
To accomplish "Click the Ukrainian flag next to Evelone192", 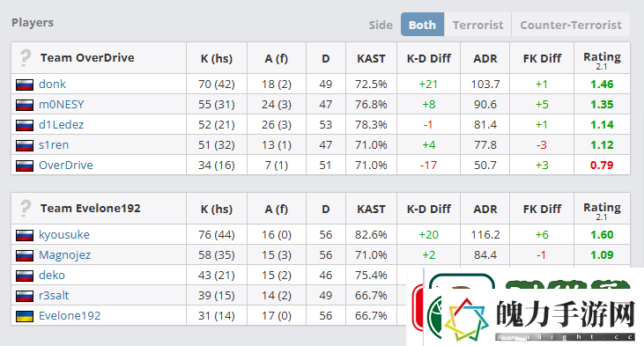I will point(25,316).
